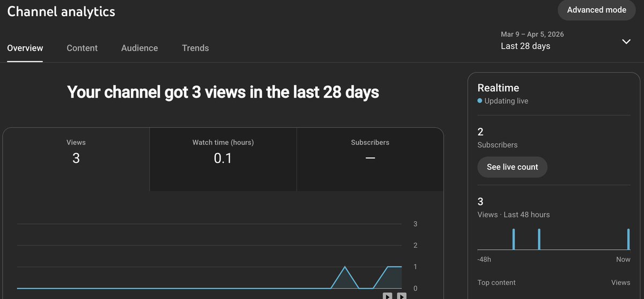The height and width of the screenshot is (299, 644).
Task: Click the Updating live status dot
Action: 480,100
